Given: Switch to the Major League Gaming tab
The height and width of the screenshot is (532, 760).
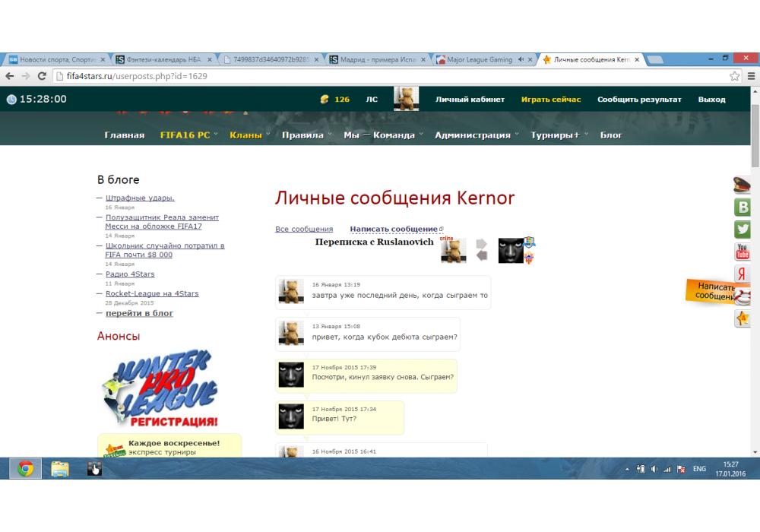Looking at the screenshot, I should 480,59.
